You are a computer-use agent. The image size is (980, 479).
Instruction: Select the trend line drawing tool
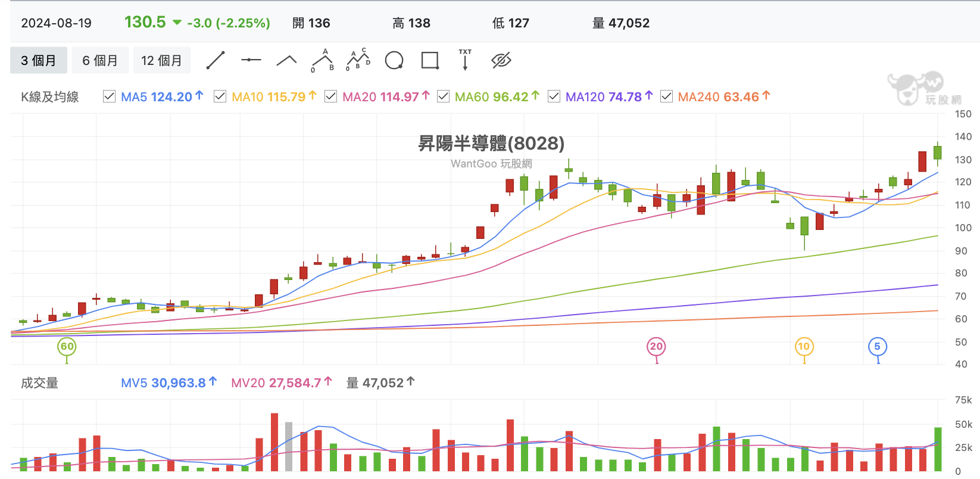click(x=216, y=60)
